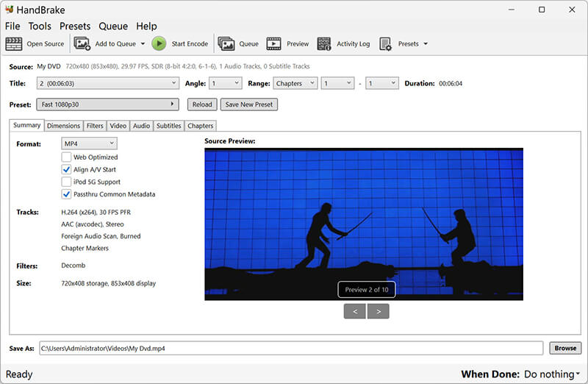Enable iPod 5G Support checkbox
The image size is (588, 384).
66,182
